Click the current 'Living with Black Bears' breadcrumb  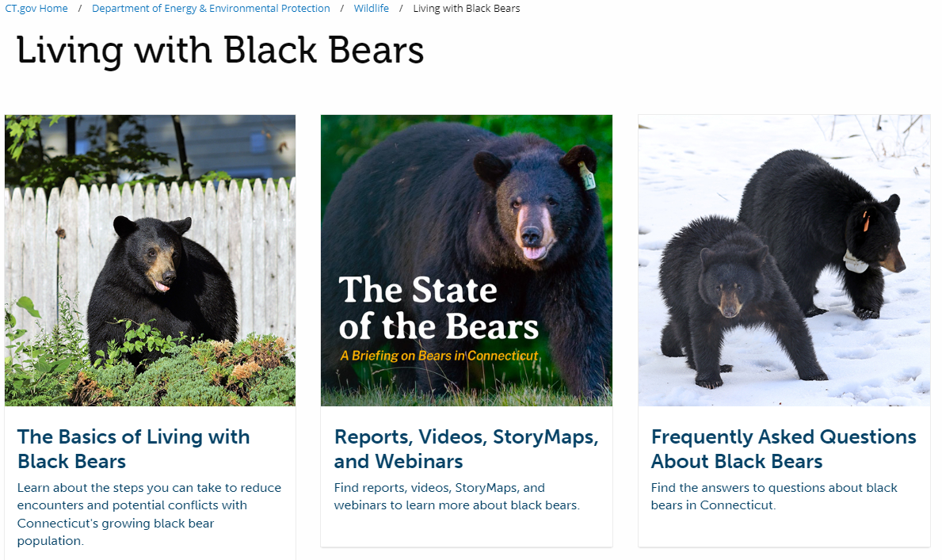pos(467,9)
